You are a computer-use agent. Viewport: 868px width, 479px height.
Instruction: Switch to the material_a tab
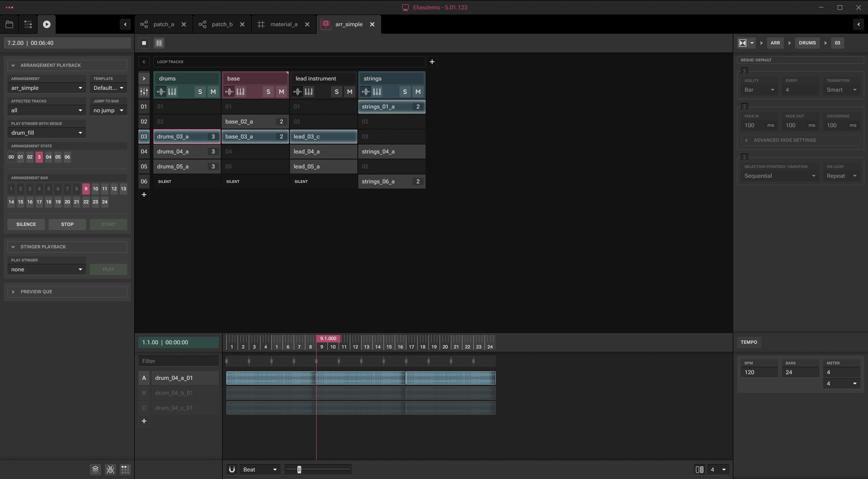point(284,24)
